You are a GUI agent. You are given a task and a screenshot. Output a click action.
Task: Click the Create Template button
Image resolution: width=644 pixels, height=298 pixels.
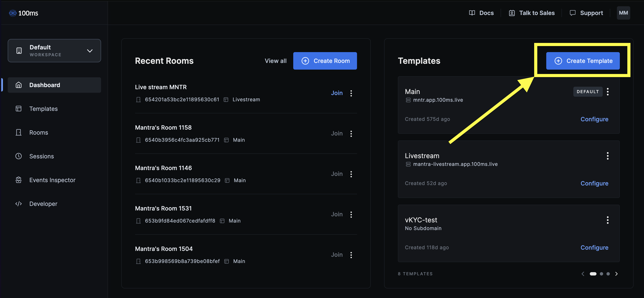coord(583,61)
